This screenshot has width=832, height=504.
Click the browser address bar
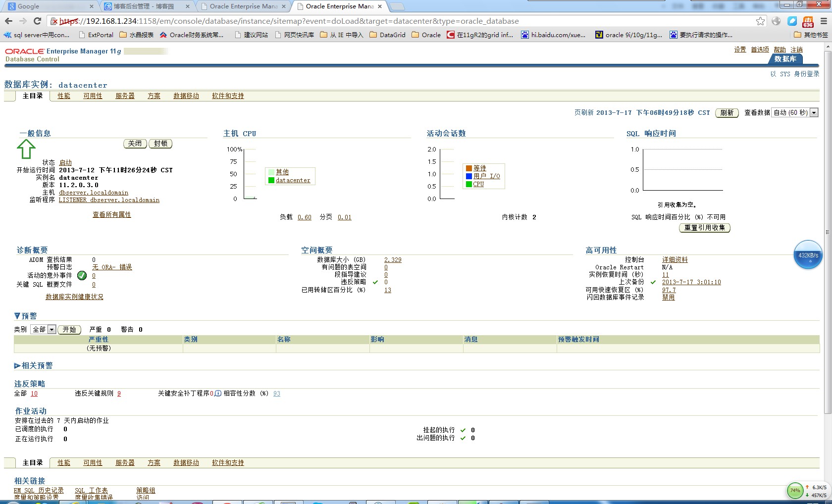(406, 21)
